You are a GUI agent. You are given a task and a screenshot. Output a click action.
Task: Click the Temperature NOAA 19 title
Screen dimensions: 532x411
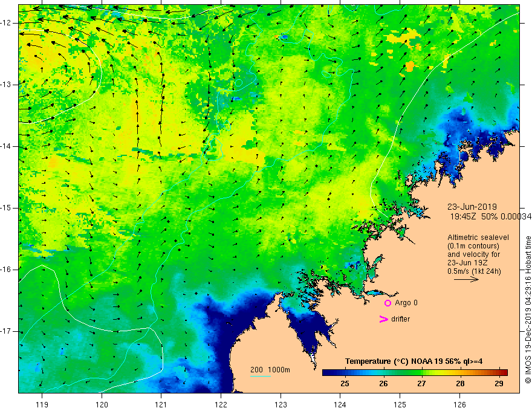click(x=414, y=361)
